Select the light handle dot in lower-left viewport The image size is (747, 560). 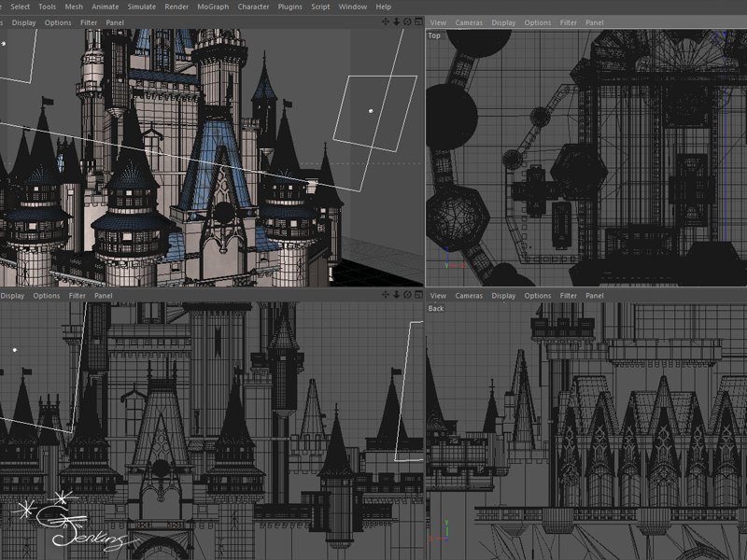tap(15, 350)
